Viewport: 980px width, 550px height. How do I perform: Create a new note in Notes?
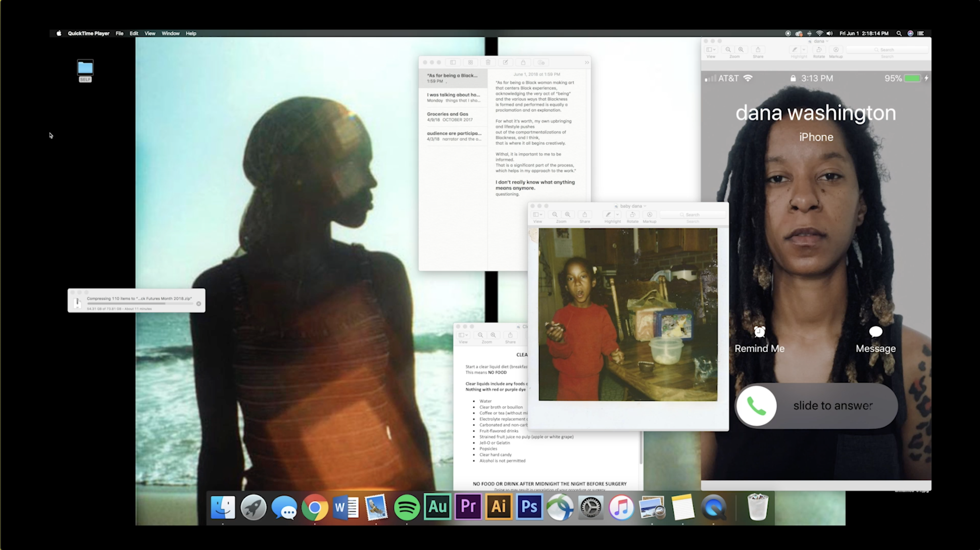click(506, 62)
